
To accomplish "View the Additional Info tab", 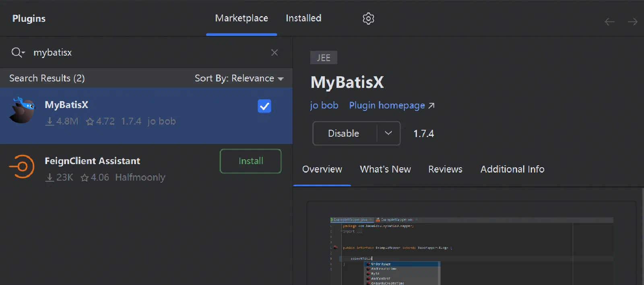I will [512, 169].
